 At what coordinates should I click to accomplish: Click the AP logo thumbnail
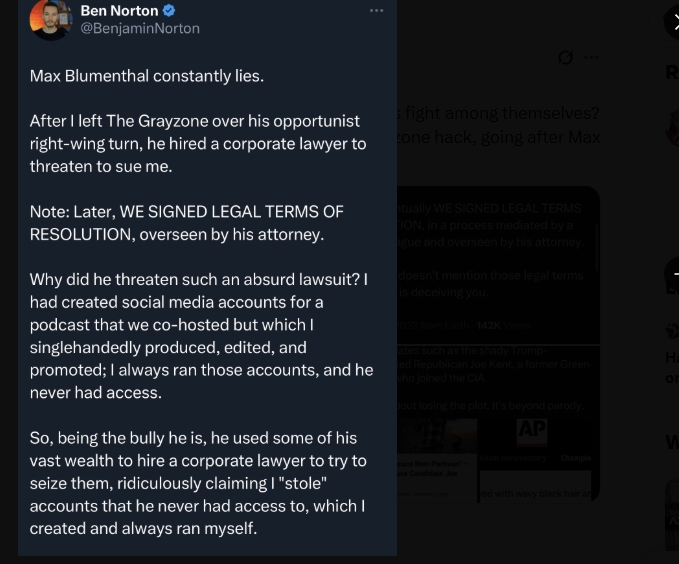click(x=532, y=430)
